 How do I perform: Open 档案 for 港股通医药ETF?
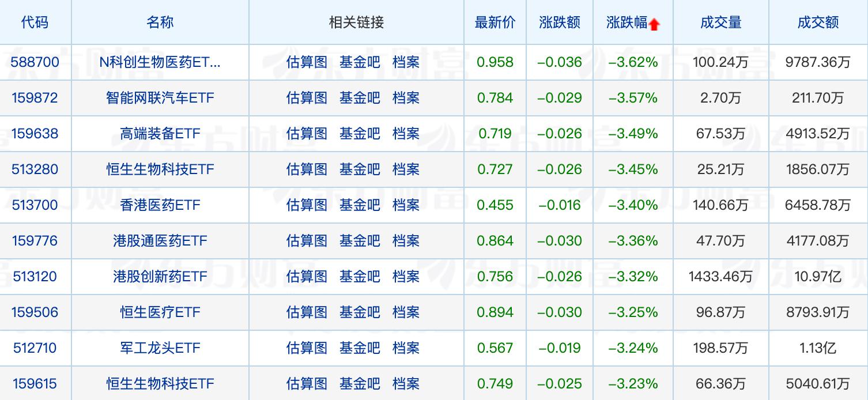click(x=406, y=241)
